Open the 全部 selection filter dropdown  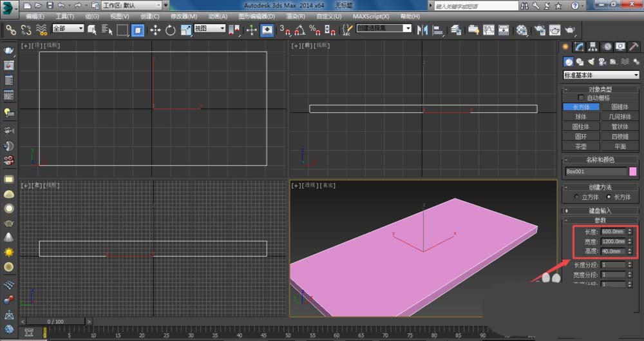click(x=68, y=29)
